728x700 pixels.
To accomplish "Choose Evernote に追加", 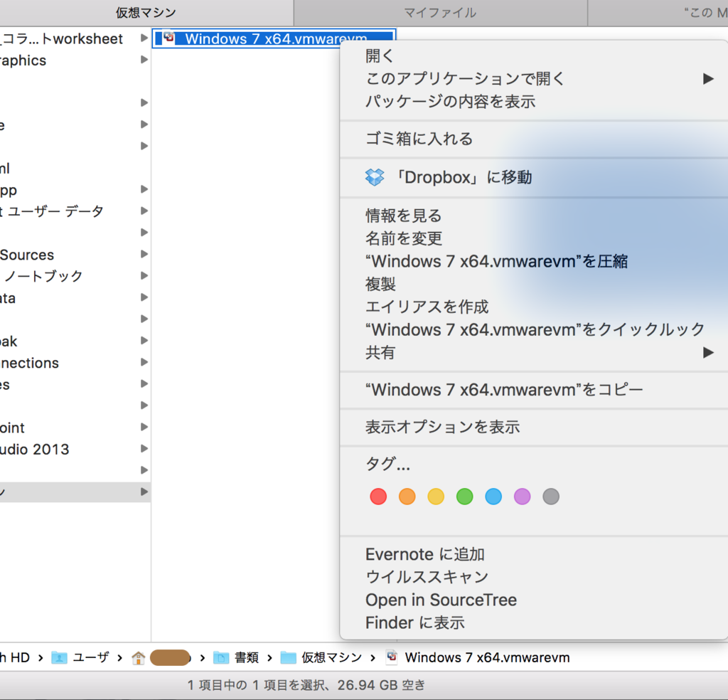I will pos(534,554).
